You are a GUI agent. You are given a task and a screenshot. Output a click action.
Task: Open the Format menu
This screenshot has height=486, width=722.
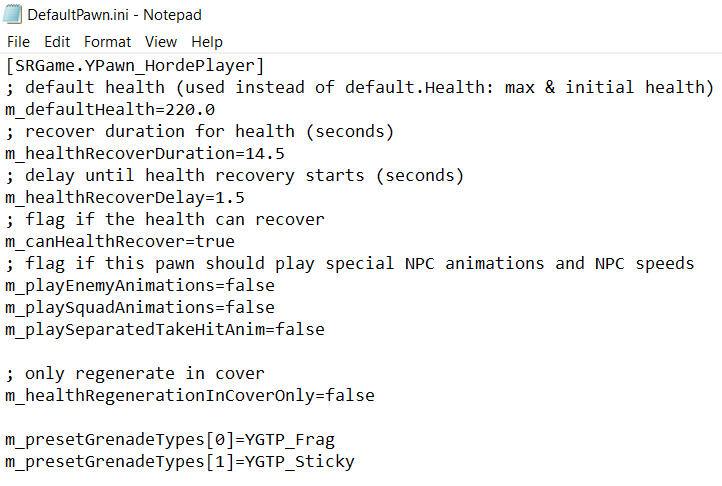click(x=107, y=42)
